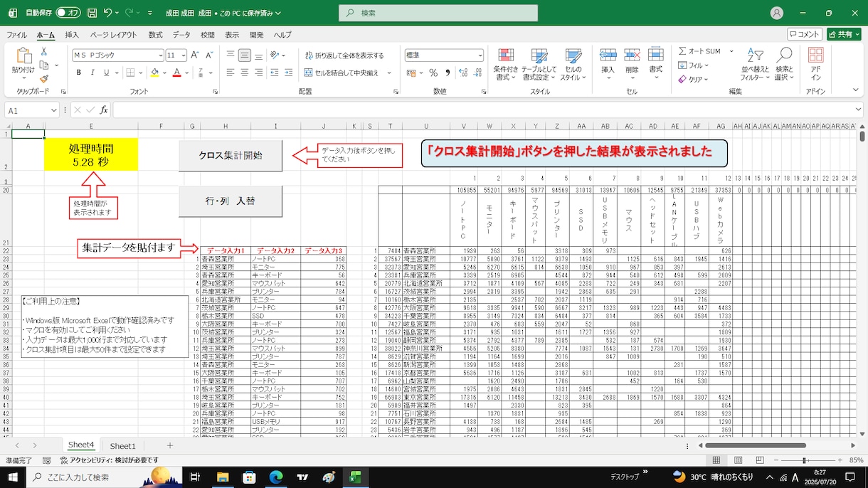Click the top vertical align icon
This screenshot has height=488, width=868.
pyautogui.click(x=231, y=55)
